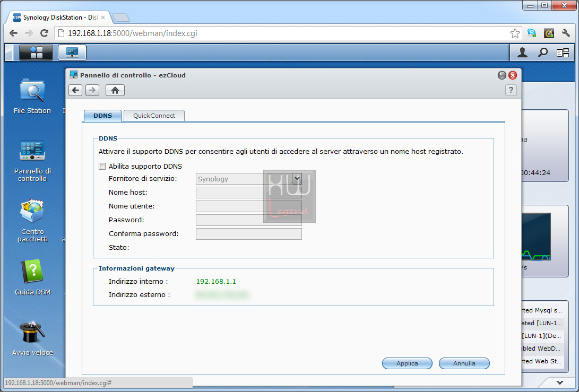The height and width of the screenshot is (392, 579).
Task: Expand the chevron at the desktop's bottom-right
Action: [560, 382]
